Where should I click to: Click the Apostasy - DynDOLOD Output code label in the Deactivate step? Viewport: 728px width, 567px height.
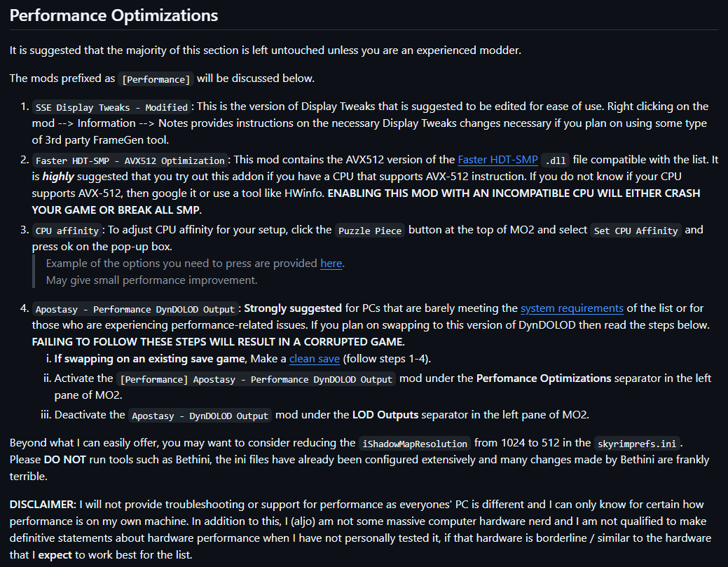click(x=200, y=416)
